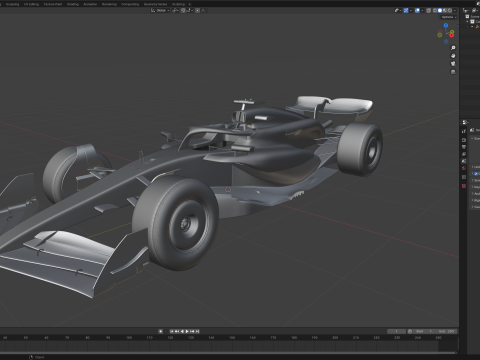Open the Rendering workspace tab

109,4
